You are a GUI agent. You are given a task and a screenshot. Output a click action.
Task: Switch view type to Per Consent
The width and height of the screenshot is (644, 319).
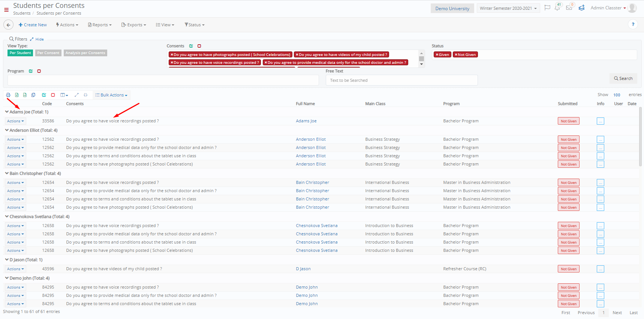[48, 53]
